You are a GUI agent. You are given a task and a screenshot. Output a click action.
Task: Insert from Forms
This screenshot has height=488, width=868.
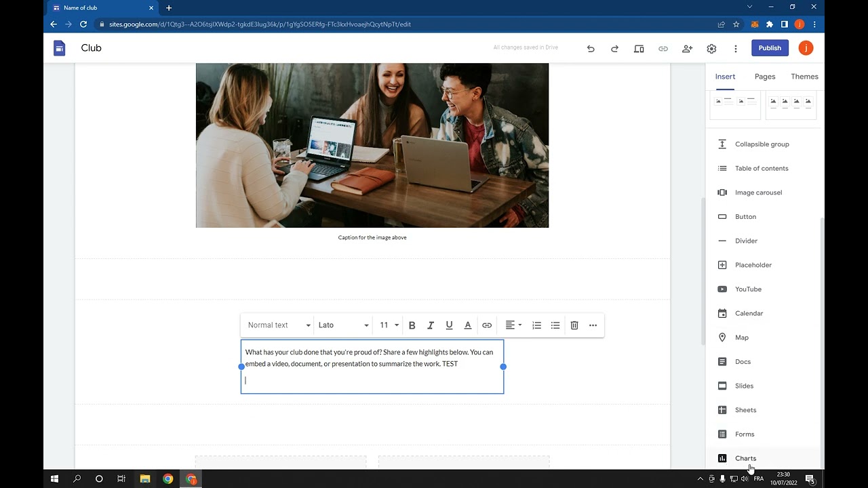(x=763, y=434)
